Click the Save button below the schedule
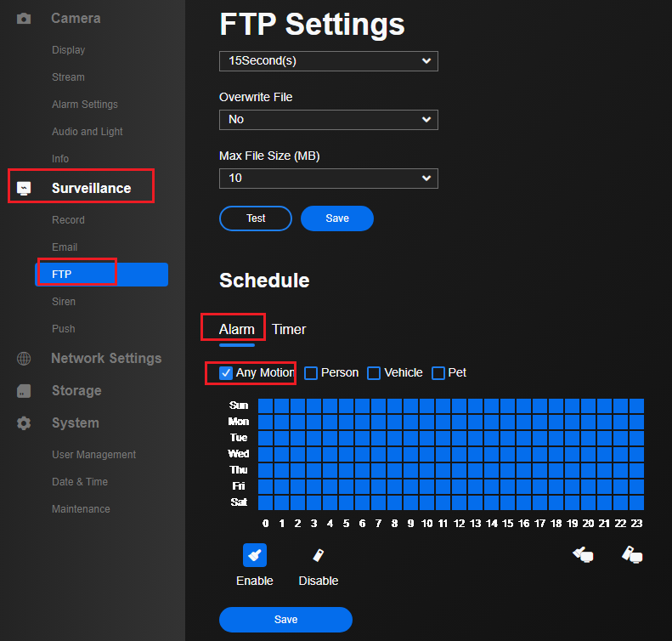Screen dimensions: 672x641 [285, 620]
